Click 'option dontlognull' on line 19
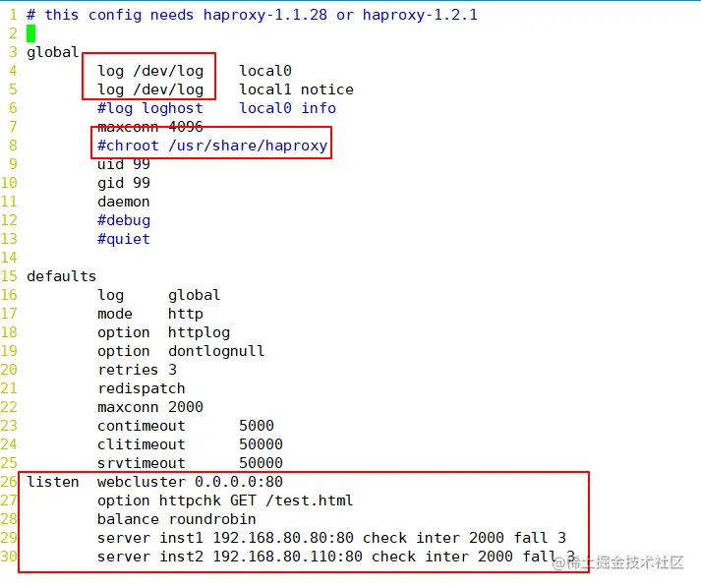The width and height of the screenshot is (701, 588). click(x=181, y=351)
